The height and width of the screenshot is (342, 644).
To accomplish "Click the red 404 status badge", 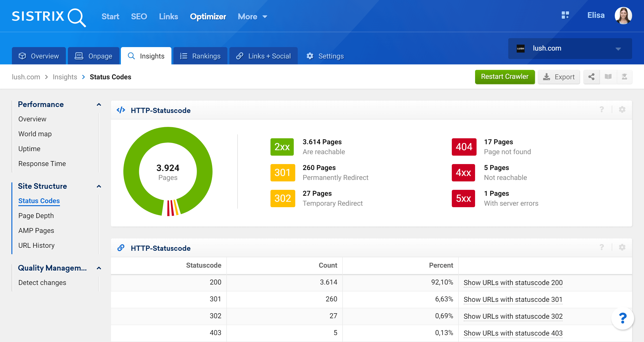I will pyautogui.click(x=464, y=147).
